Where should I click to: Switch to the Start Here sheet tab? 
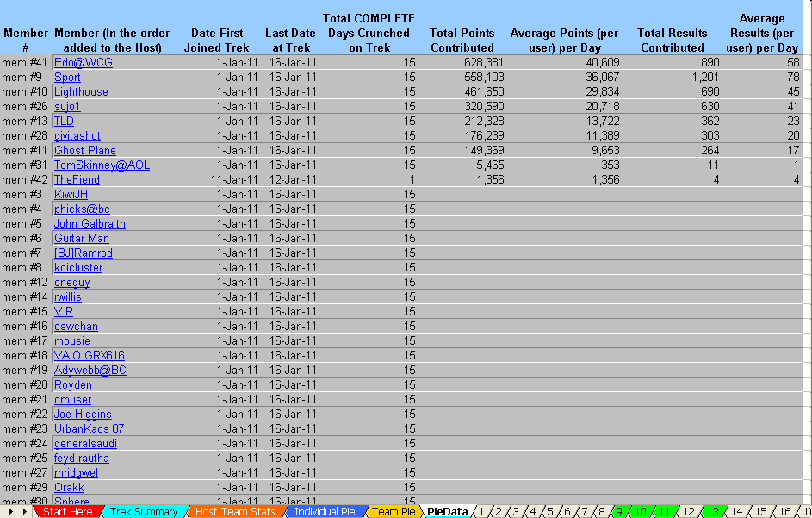click(67, 512)
